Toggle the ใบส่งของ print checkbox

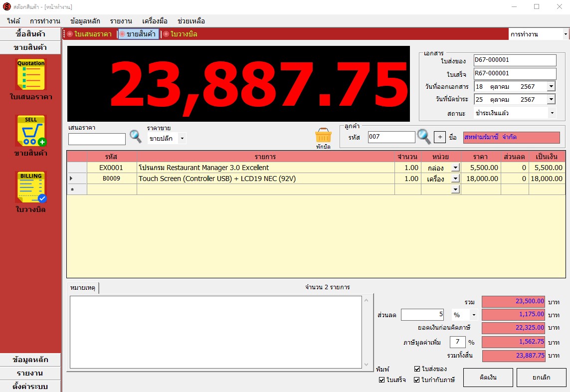click(417, 369)
